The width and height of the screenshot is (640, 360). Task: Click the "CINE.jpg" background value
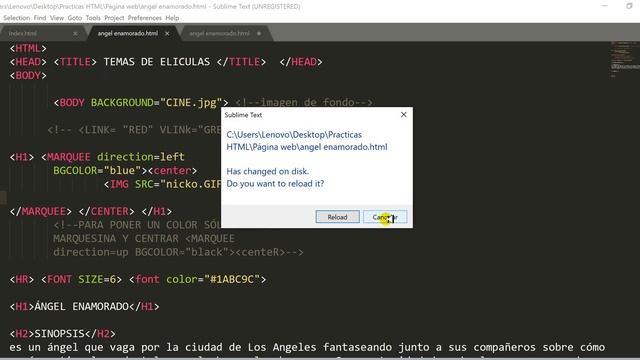191,103
